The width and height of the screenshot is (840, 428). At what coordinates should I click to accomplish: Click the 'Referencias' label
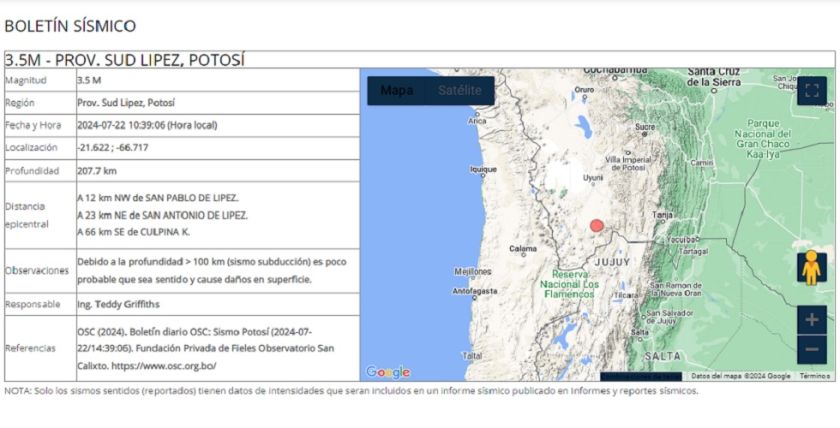pyautogui.click(x=31, y=349)
